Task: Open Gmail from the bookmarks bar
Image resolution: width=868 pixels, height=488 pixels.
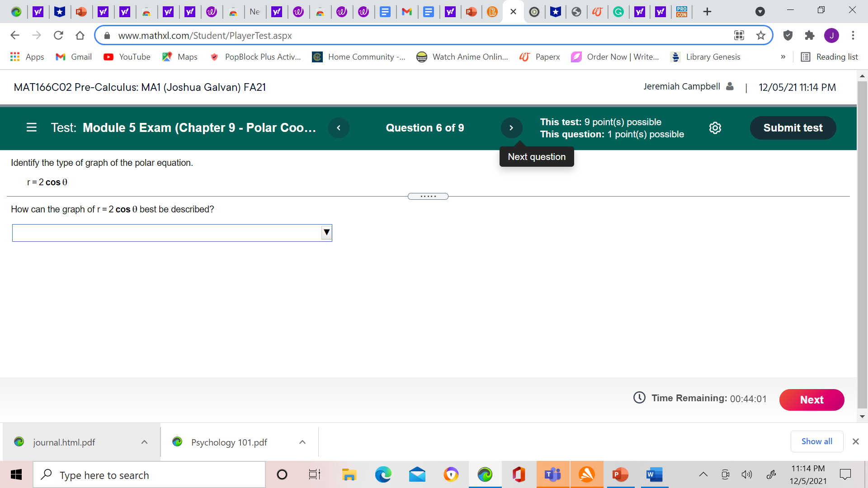Action: (73, 57)
